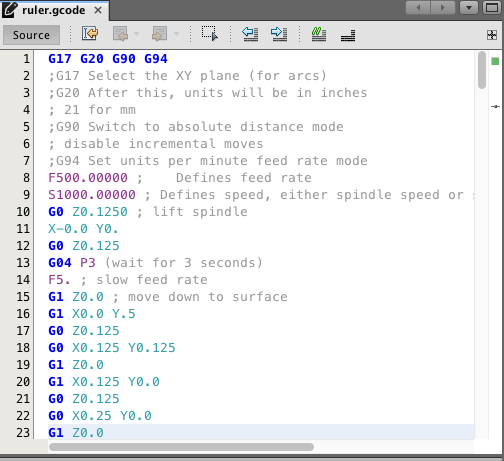Screen dimensions: 504x461
Task: Click highlighted 'G1 Z0.0' on line 23
Action: (76, 433)
